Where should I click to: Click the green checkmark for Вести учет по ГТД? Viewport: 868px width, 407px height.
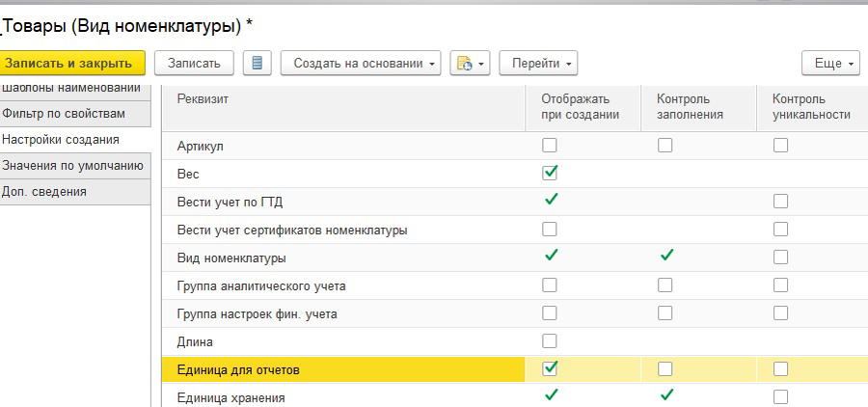coord(551,200)
